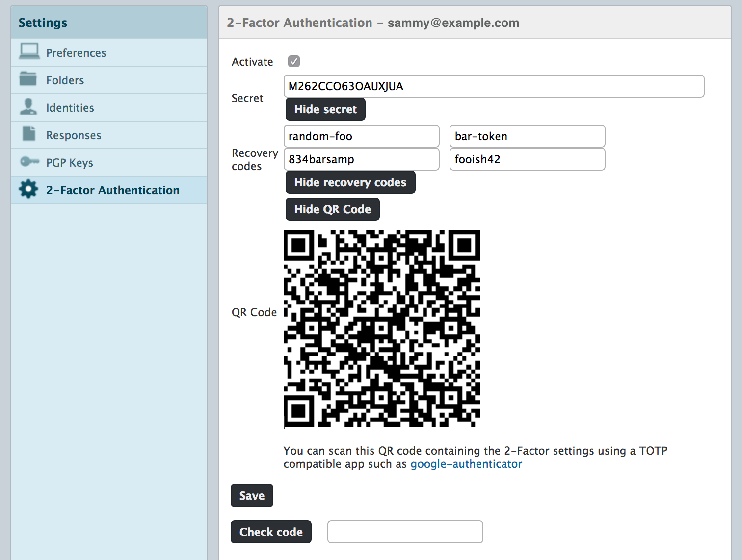This screenshot has width=742, height=560.
Task: Click the Check code button
Action: [x=271, y=532]
